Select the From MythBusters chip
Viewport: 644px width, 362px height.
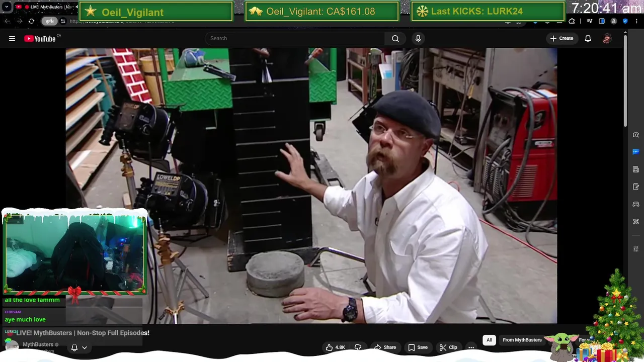click(522, 340)
